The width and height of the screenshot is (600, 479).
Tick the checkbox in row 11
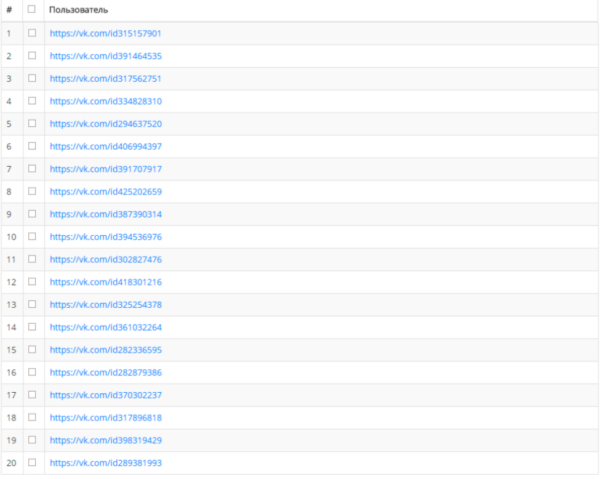pos(32,259)
